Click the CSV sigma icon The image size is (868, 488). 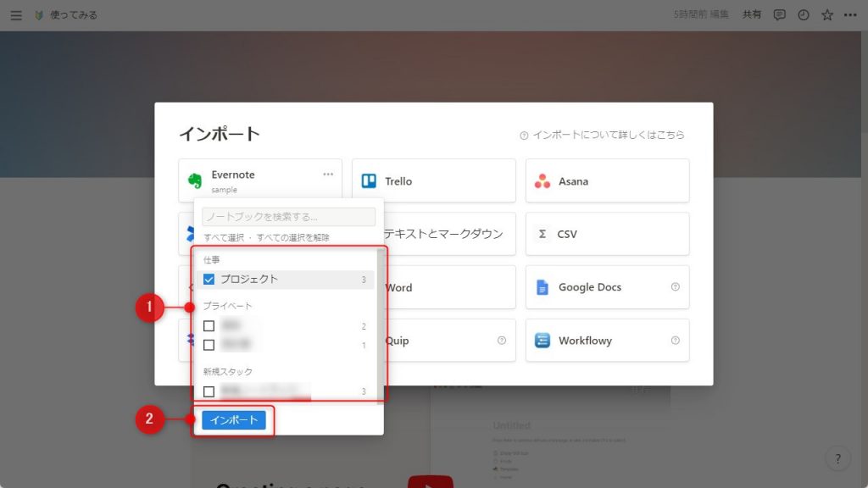click(542, 234)
